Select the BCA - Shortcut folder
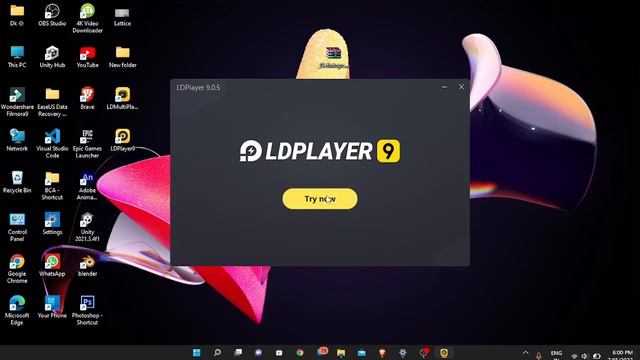 tap(52, 185)
